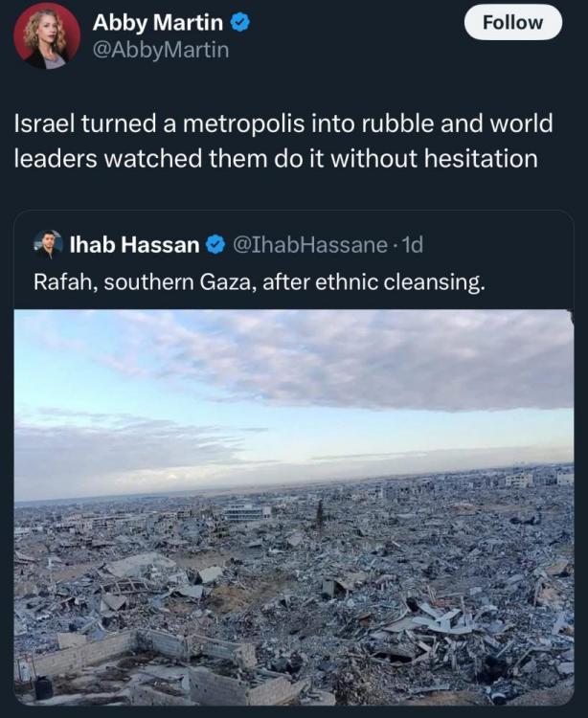Select the "Israel turned a metropolis" post text
The height and width of the screenshot is (718, 588).
[x=283, y=141]
